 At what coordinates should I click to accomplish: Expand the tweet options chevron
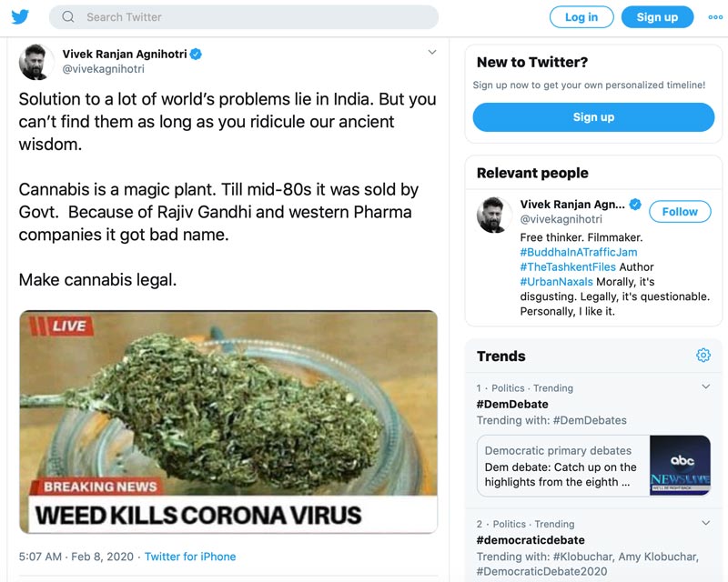[x=432, y=53]
